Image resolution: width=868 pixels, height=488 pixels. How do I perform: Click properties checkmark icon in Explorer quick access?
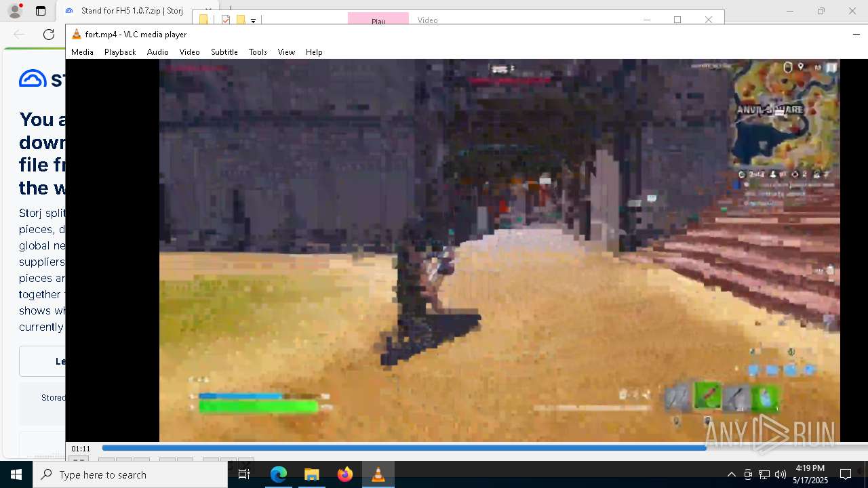point(226,20)
